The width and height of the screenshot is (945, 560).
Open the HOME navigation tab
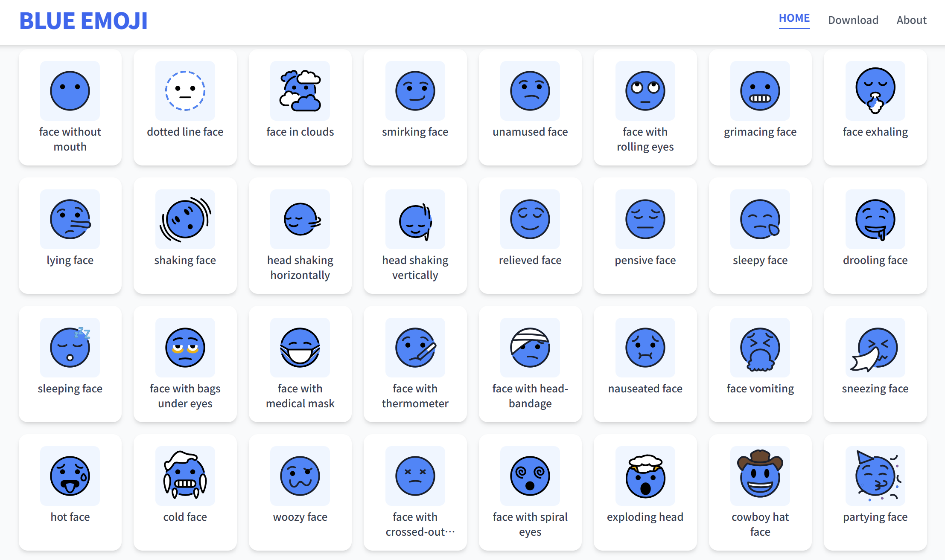794,18
